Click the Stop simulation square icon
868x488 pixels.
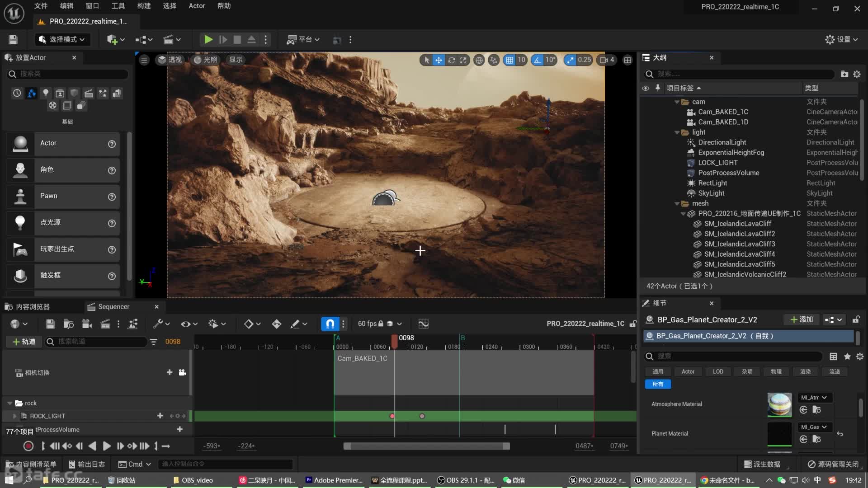pyautogui.click(x=237, y=40)
